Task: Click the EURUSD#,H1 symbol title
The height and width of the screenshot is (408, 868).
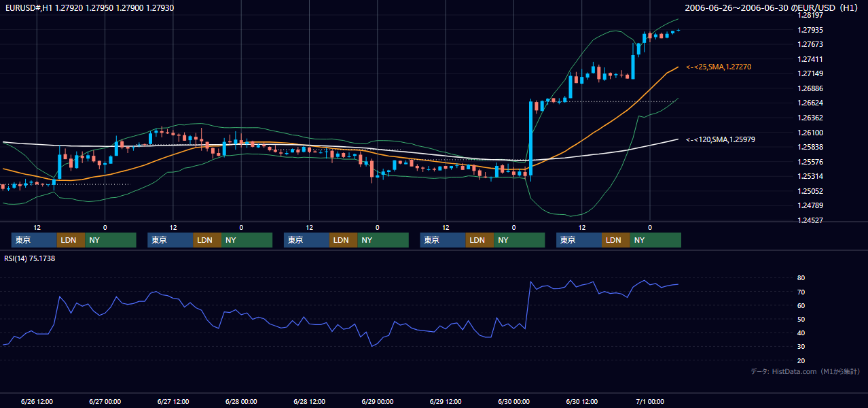Action: tap(88, 7)
